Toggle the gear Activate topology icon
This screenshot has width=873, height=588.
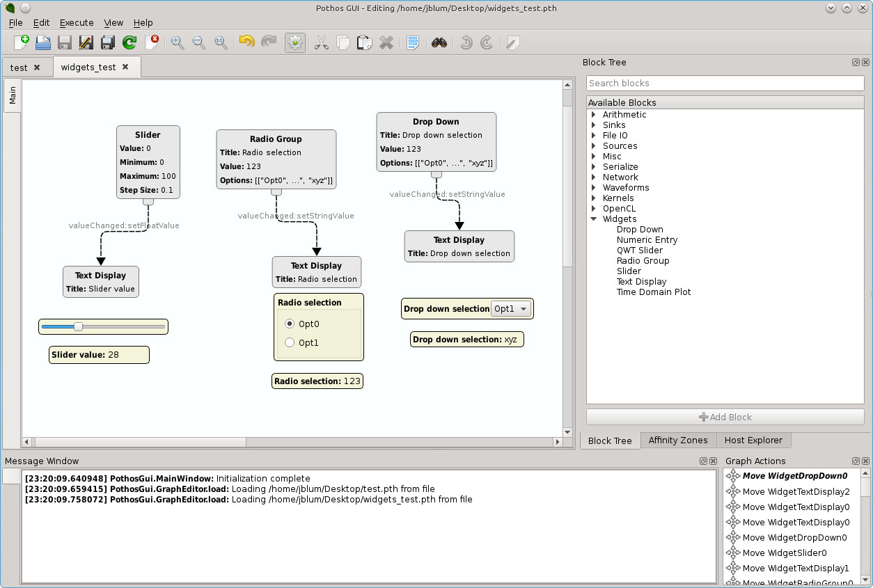coord(295,42)
